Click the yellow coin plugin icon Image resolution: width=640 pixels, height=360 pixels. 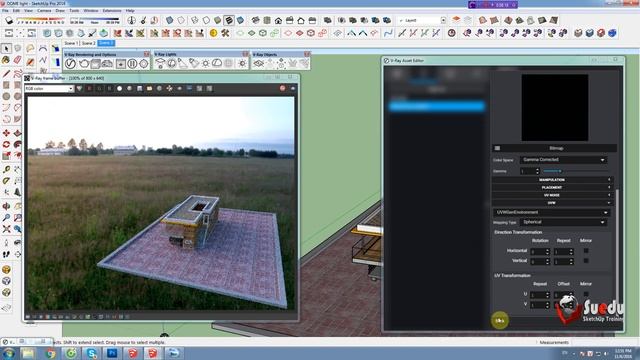[x=213, y=33]
